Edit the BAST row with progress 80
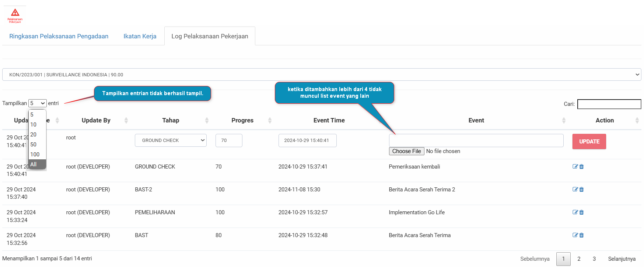This screenshot has width=644, height=267. [575, 235]
